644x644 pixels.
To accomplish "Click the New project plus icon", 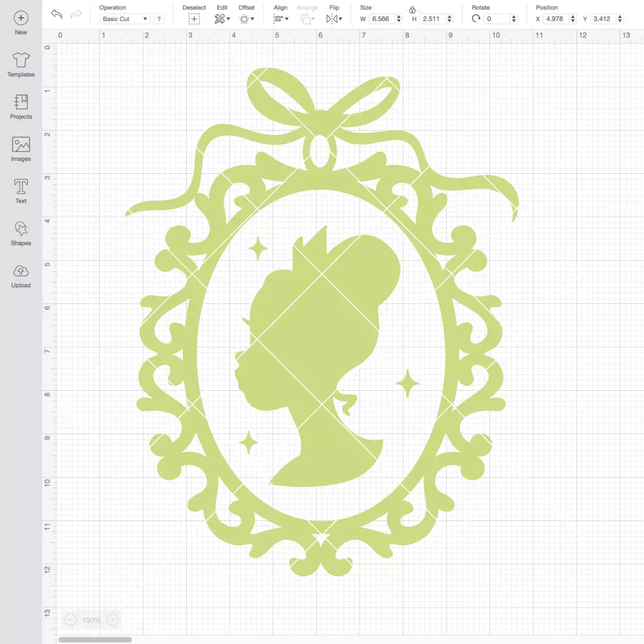I will click(x=21, y=18).
